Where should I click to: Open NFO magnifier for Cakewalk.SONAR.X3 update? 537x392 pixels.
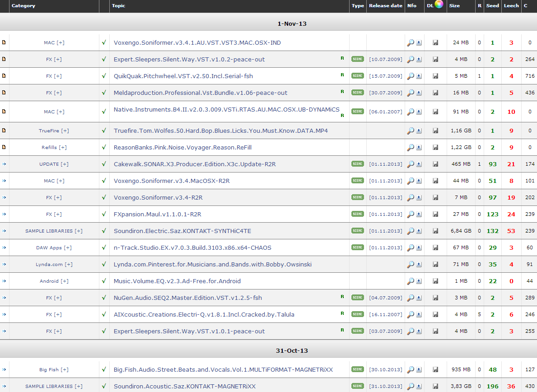[x=410, y=164]
